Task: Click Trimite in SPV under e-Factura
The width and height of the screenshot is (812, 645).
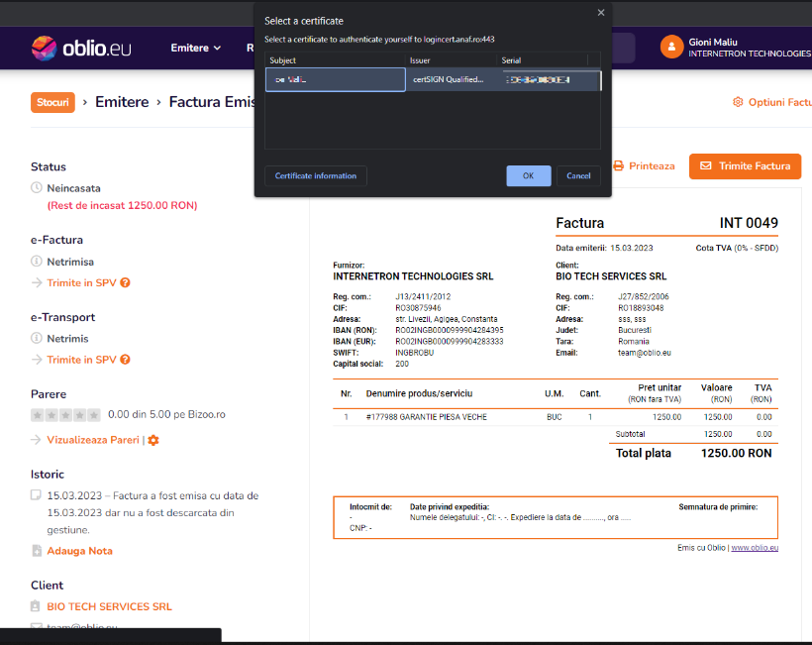Action: point(81,282)
